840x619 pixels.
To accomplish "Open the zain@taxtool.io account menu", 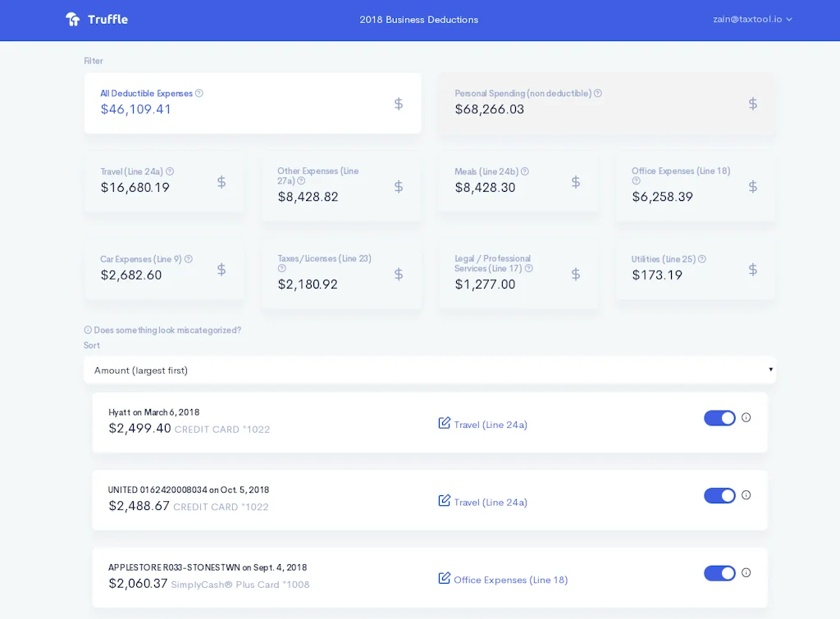I will pos(751,19).
